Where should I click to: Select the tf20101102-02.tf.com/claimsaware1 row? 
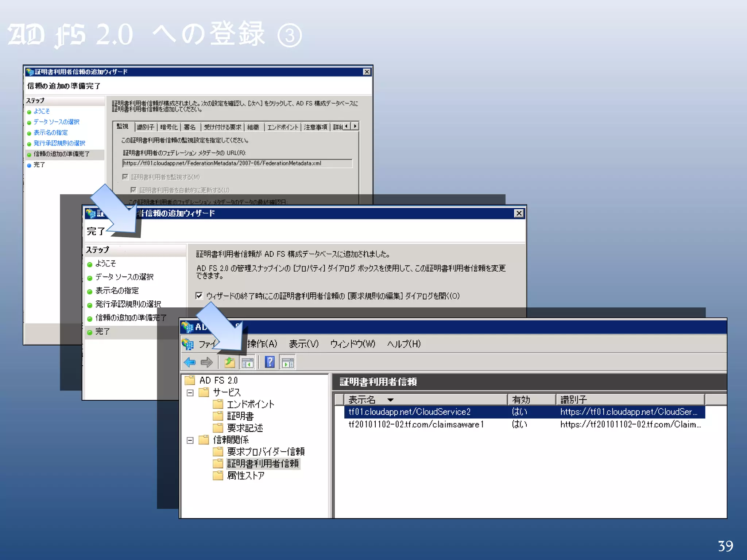tap(416, 424)
